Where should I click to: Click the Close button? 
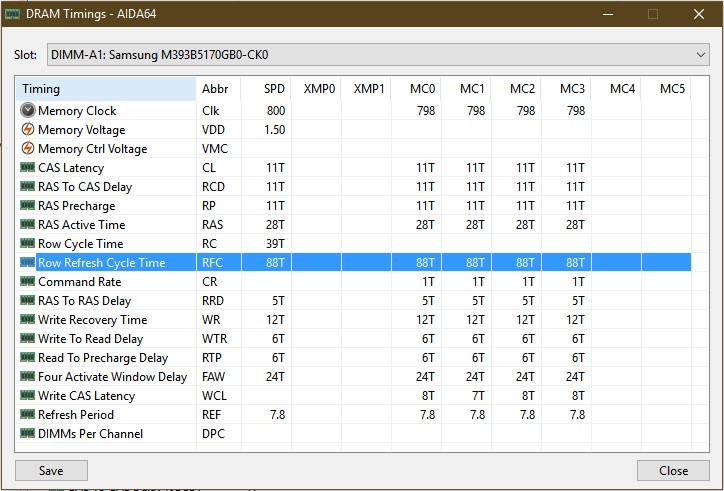coord(673,471)
